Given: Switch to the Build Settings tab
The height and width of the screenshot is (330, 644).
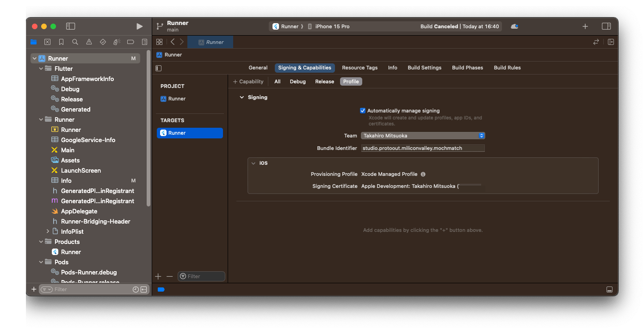Looking at the screenshot, I should [x=424, y=68].
